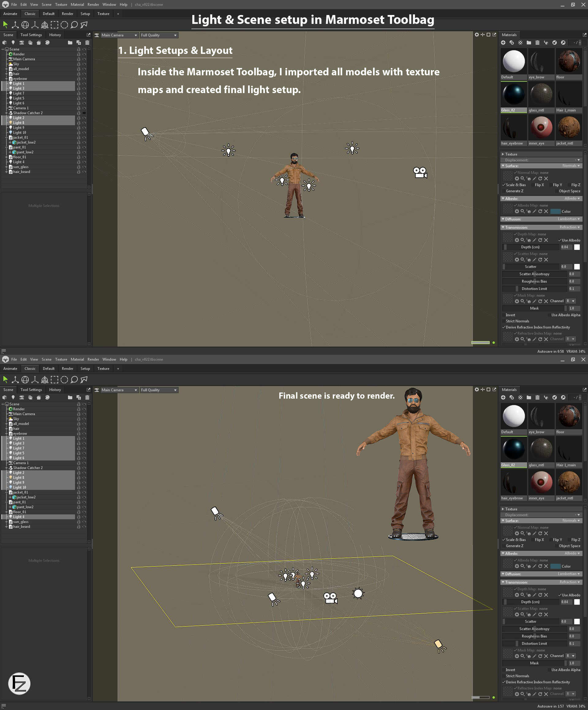Add a new light in upper Scene panel
Screen dimensions: 588x710
pyautogui.click(x=13, y=43)
